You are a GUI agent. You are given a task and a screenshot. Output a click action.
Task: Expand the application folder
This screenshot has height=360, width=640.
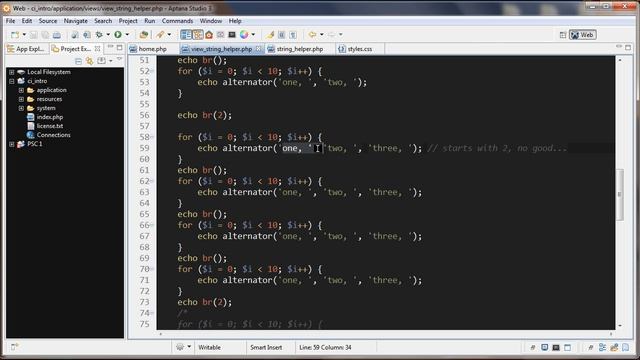click(21, 90)
